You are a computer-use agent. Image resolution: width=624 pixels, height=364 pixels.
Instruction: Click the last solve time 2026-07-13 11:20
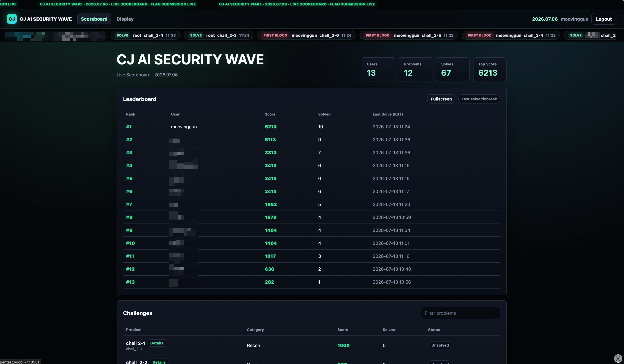click(x=391, y=204)
